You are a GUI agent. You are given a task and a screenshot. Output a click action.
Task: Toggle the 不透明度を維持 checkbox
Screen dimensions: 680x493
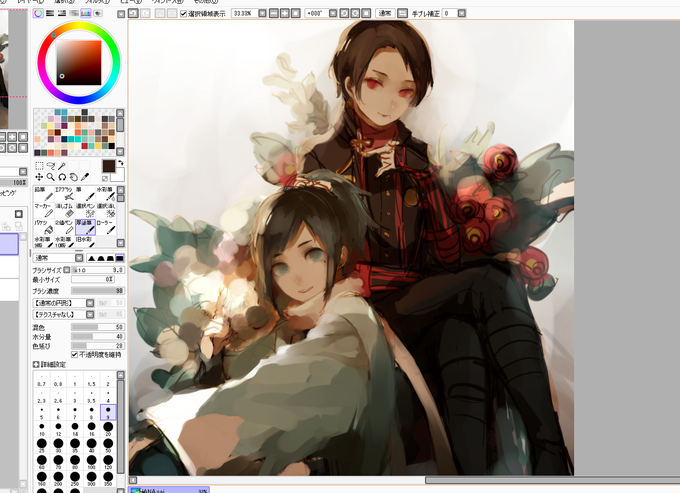click(x=75, y=355)
